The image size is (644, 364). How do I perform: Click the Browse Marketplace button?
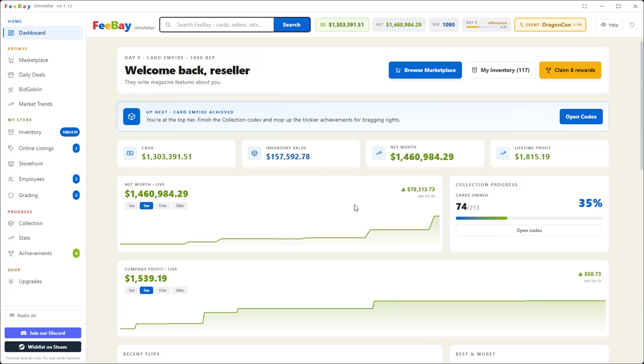[x=425, y=70]
